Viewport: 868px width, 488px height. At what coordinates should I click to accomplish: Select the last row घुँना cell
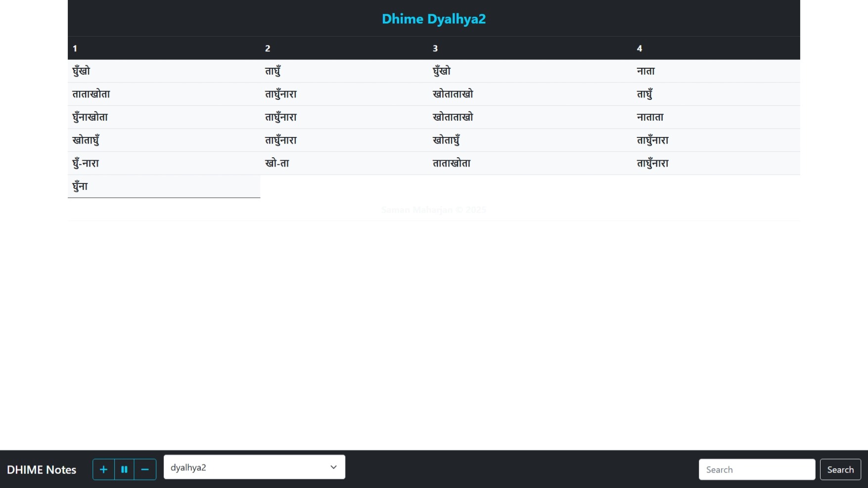(x=80, y=186)
